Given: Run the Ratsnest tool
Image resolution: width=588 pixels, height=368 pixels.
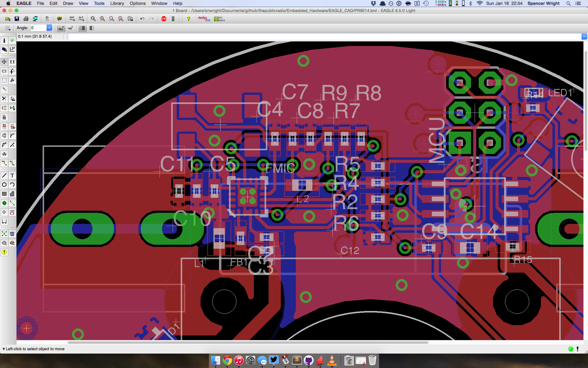Looking at the screenshot, I should click(x=4, y=234).
